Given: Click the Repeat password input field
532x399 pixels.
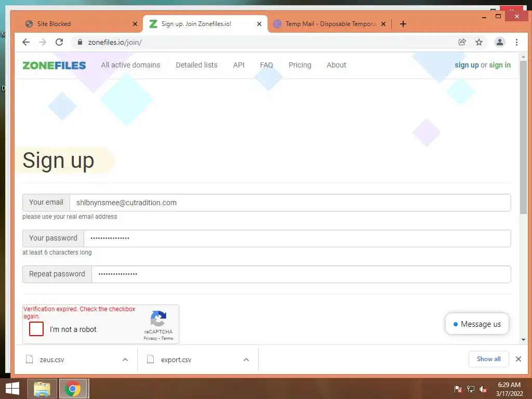Looking at the screenshot, I should [x=301, y=274].
